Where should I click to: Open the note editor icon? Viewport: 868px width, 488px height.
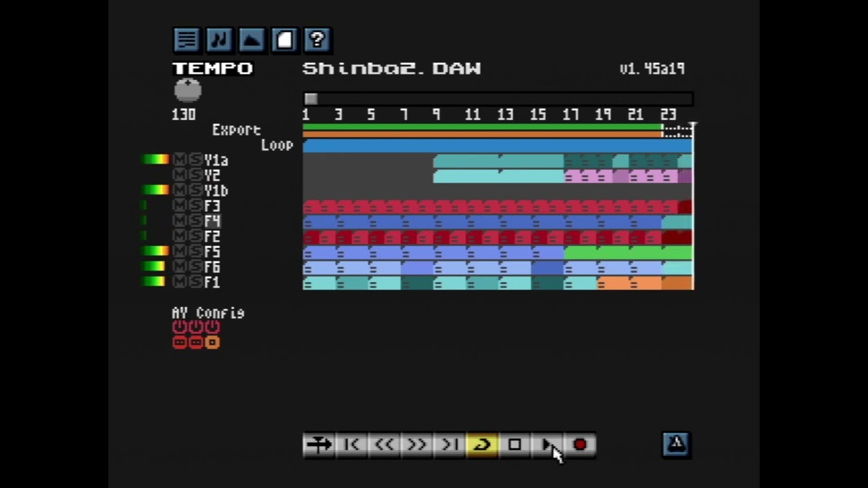tap(219, 39)
